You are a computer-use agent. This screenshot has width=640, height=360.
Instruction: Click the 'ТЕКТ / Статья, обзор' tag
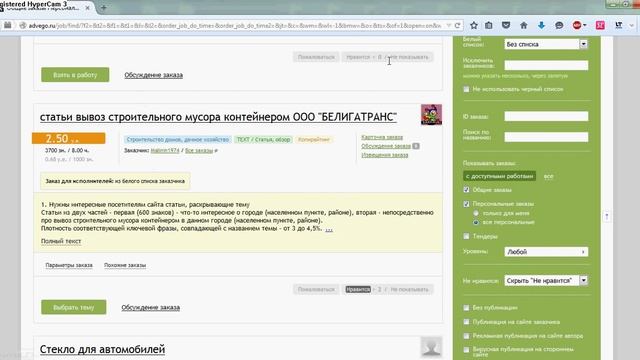(x=263, y=140)
